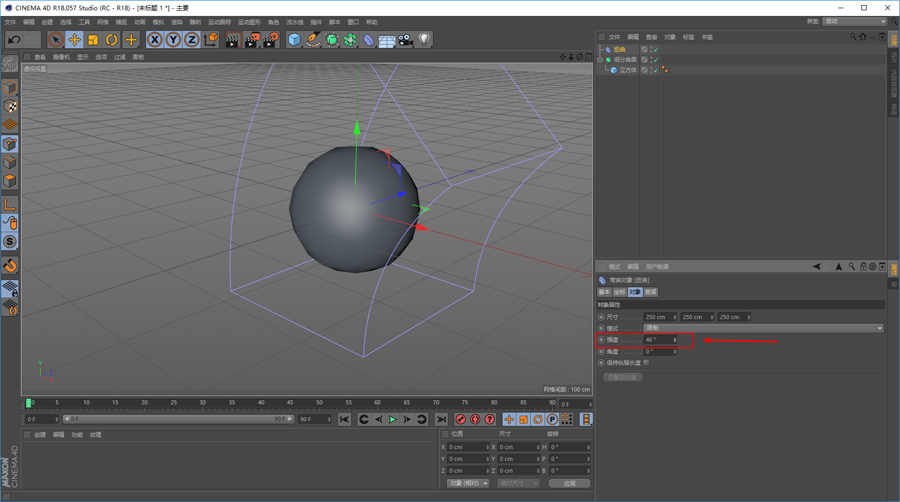Go to the start of animation
Image resolution: width=900 pixels, height=502 pixels.
344,419
